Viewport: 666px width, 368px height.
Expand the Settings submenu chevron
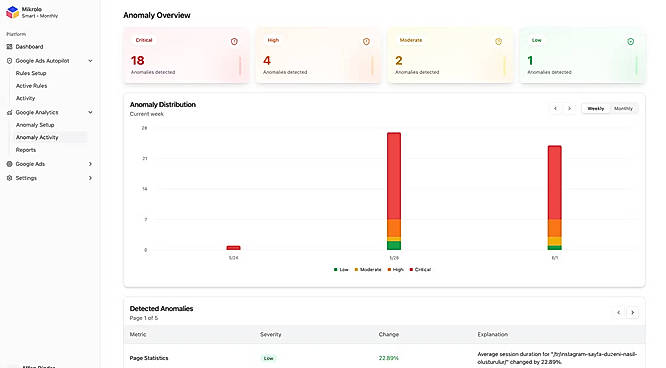[90, 178]
